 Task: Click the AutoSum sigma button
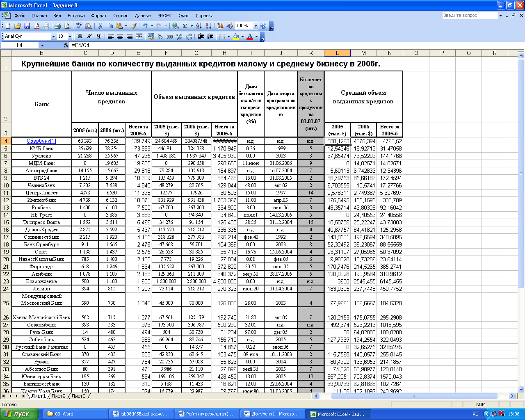(185, 26)
